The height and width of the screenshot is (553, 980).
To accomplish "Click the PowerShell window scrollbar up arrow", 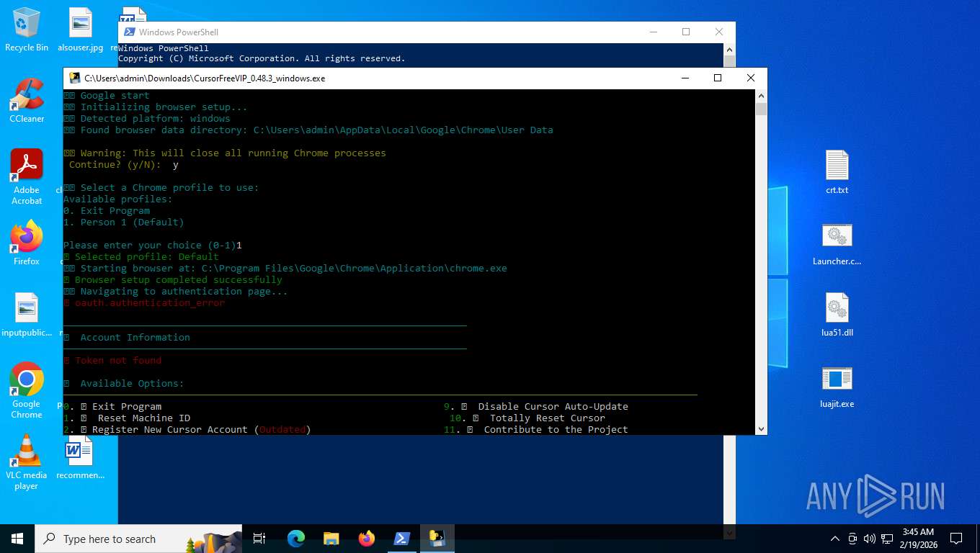I will (729, 50).
